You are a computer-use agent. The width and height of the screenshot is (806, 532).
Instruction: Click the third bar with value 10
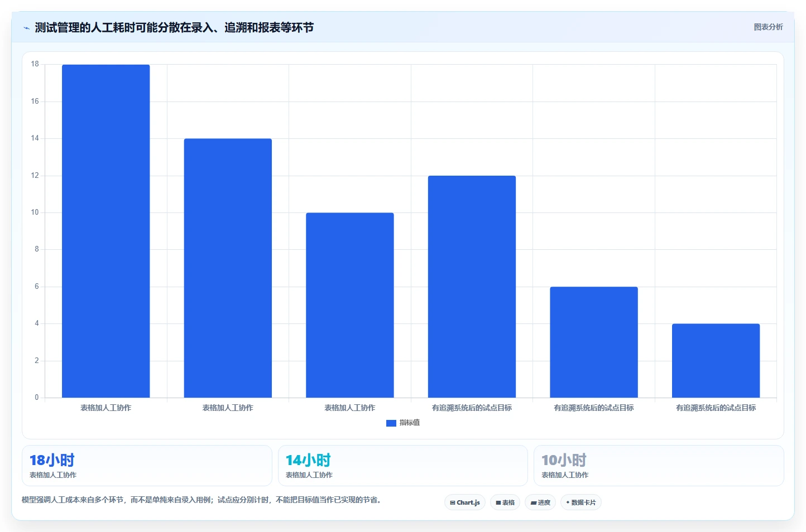pos(350,305)
